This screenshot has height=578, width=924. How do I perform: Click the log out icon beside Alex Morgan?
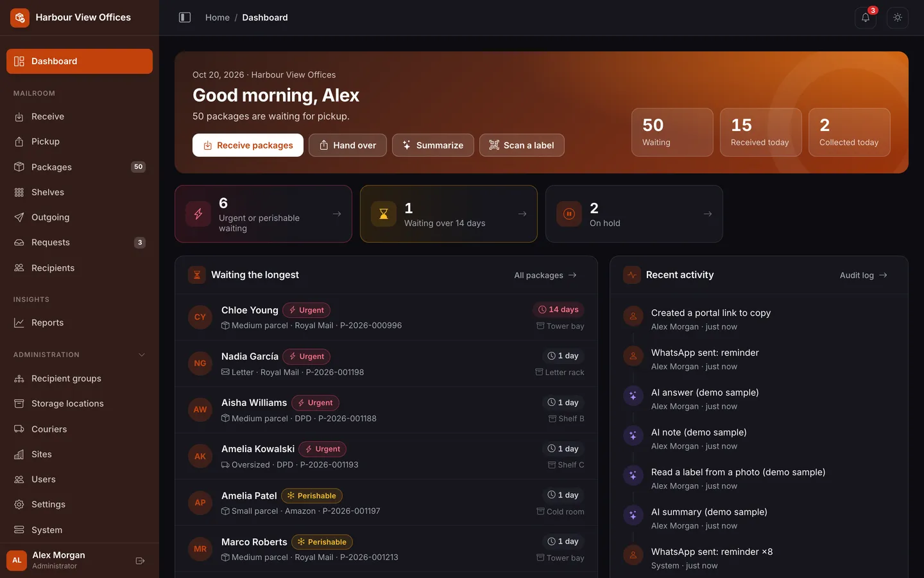point(140,561)
